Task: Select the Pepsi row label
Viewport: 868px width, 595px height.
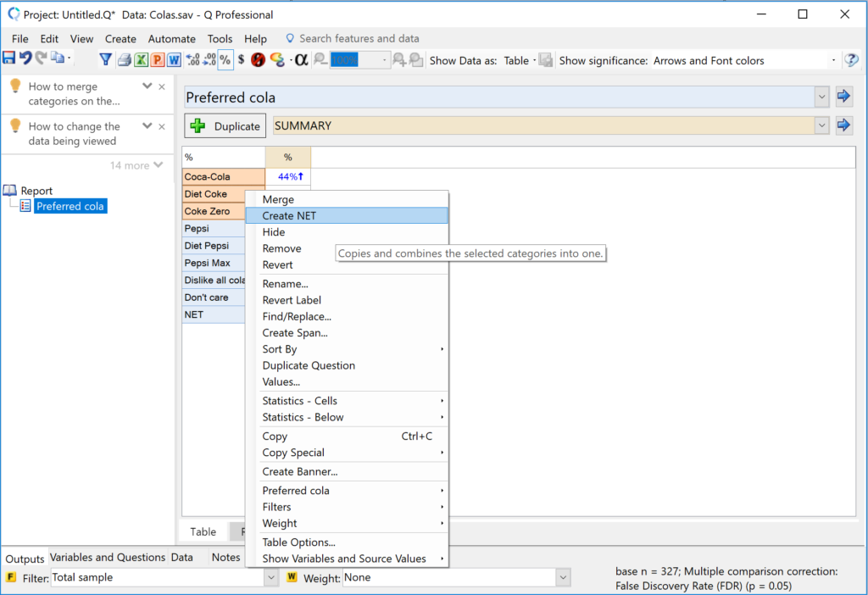Action: [214, 228]
